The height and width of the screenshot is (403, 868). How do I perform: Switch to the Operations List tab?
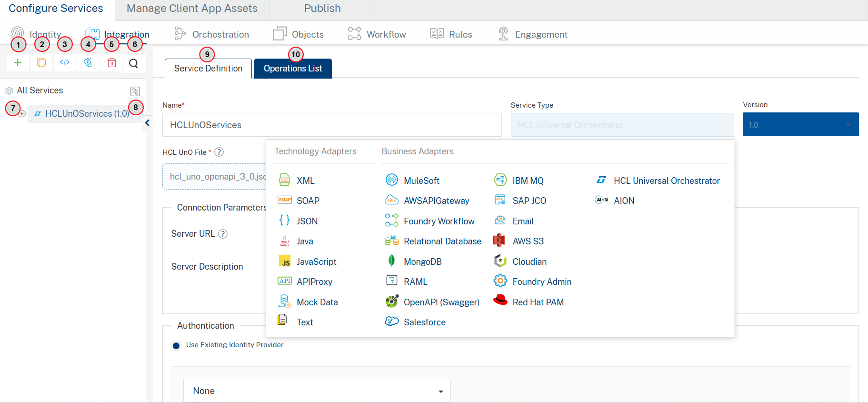293,69
